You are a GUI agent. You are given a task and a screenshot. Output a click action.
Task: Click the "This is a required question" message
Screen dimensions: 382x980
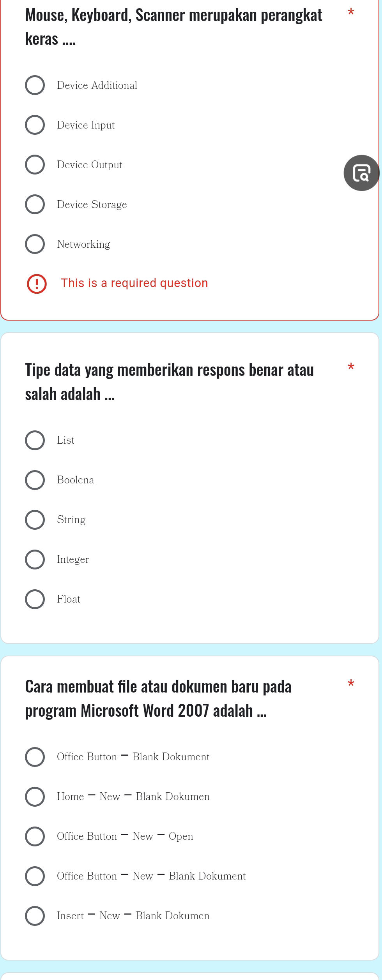click(134, 283)
